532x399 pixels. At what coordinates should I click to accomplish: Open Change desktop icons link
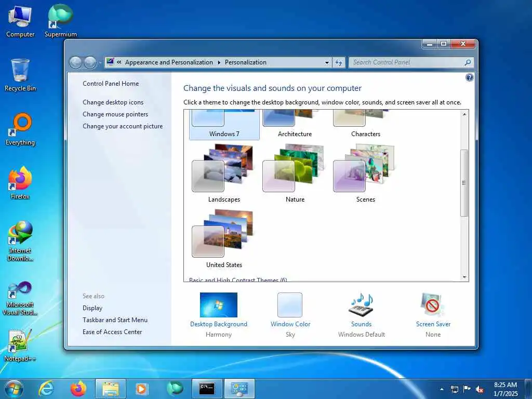coord(113,102)
